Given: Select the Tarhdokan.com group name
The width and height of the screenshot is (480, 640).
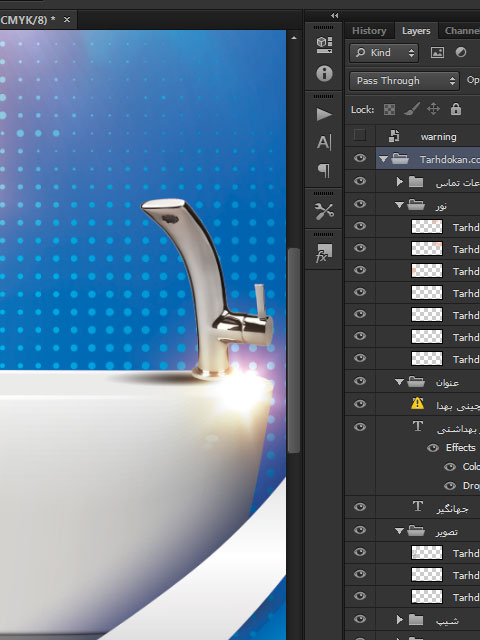Looking at the screenshot, I should coord(450,159).
